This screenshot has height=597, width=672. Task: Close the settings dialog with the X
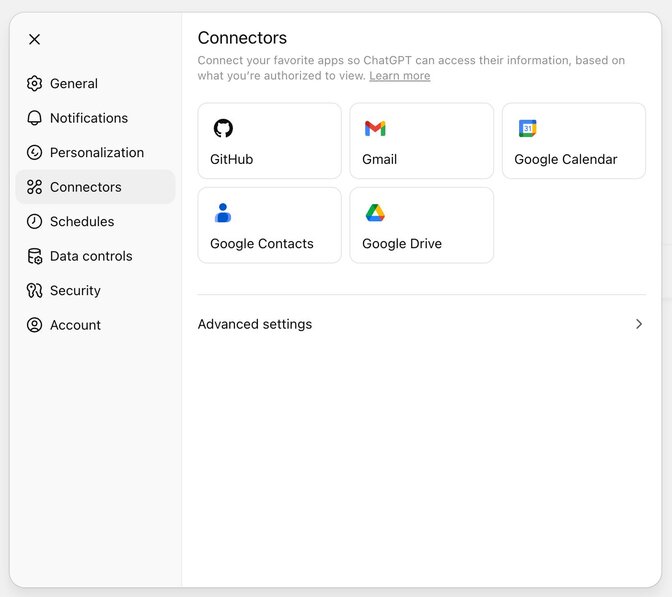(x=34, y=39)
